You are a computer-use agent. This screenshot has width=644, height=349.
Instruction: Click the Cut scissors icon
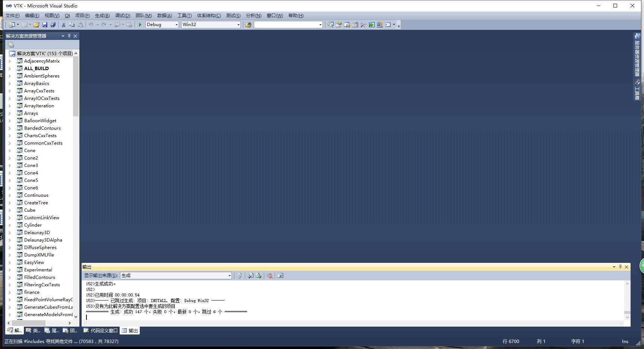pyautogui.click(x=63, y=25)
